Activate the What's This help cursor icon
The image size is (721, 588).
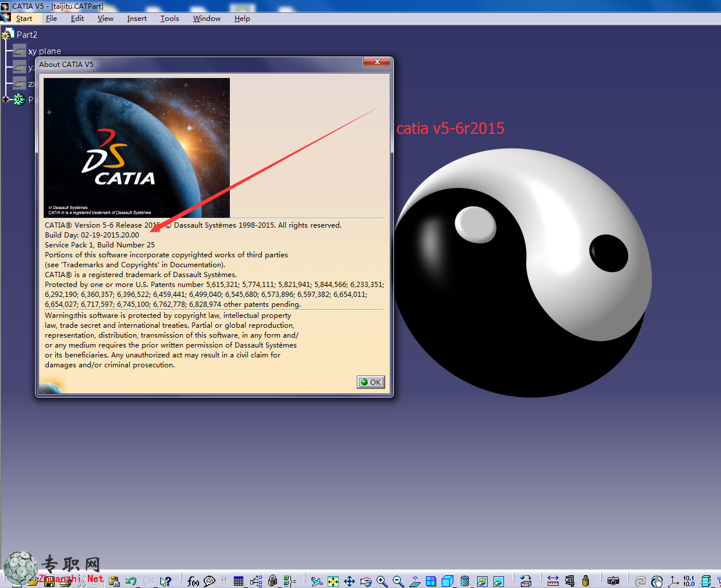click(x=166, y=581)
